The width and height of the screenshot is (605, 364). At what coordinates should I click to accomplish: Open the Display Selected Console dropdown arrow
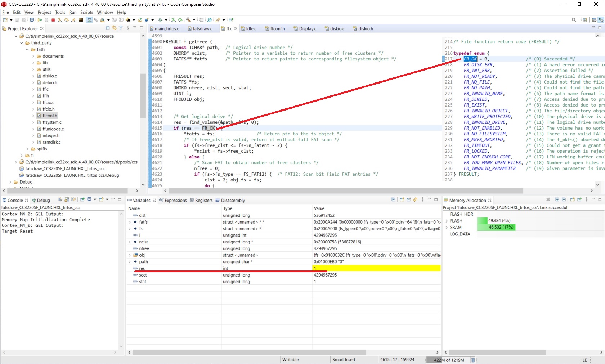pos(95,200)
